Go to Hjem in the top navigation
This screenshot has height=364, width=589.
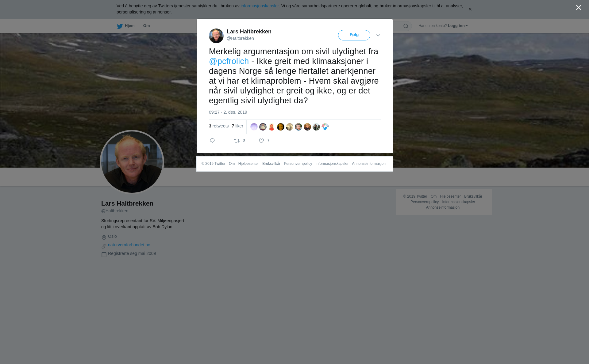click(x=130, y=26)
